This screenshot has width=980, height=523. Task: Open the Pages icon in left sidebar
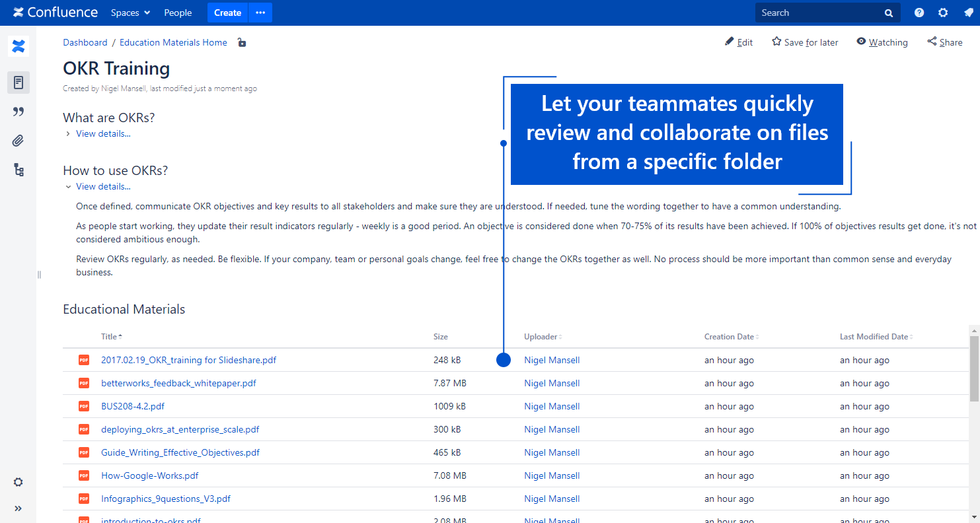click(19, 83)
